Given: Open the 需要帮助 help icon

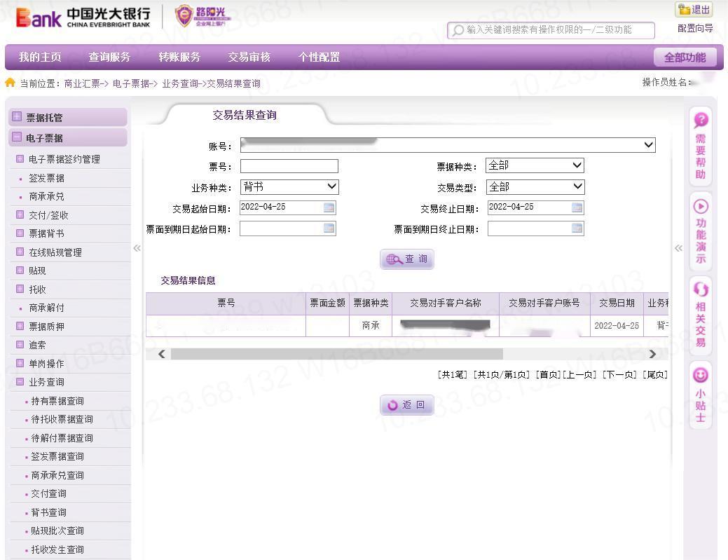Looking at the screenshot, I should click(701, 146).
